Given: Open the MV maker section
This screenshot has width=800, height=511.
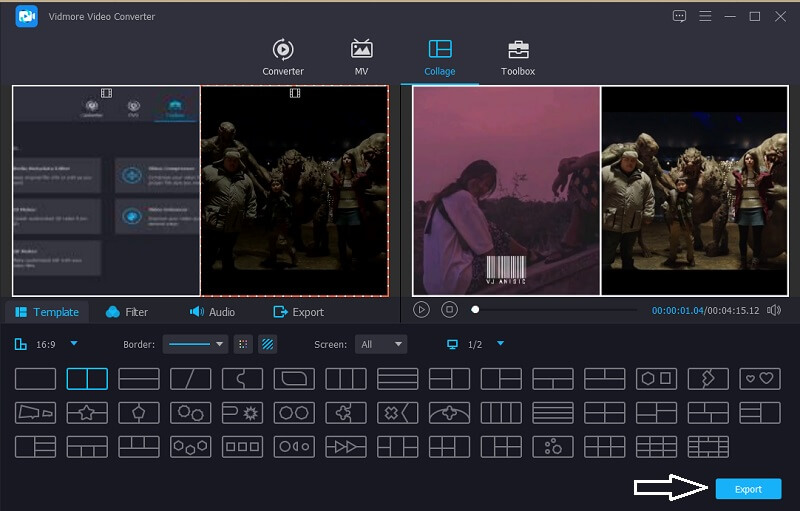Looking at the screenshot, I should 361,57.
